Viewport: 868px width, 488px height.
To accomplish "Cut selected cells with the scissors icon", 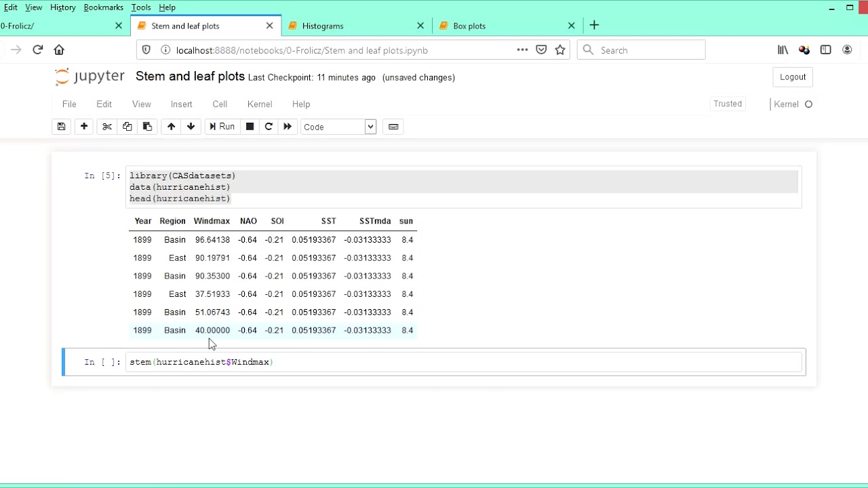I will coord(107,127).
